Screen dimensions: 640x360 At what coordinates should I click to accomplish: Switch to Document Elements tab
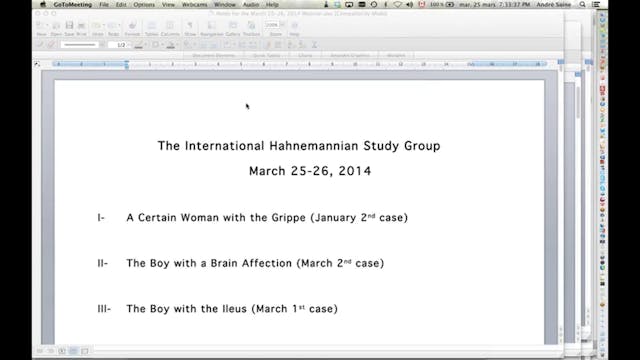[213, 56]
